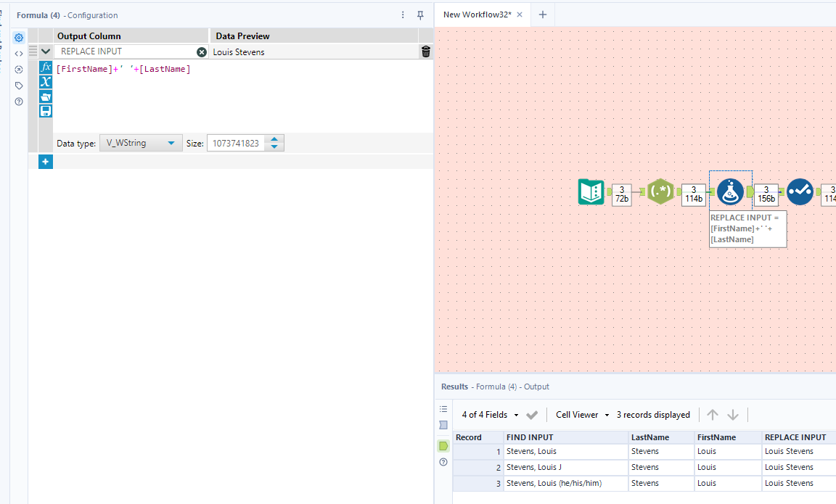This screenshot has width=836, height=504.
Task: Increase Size using the stepper arrows
Action: tap(274, 140)
